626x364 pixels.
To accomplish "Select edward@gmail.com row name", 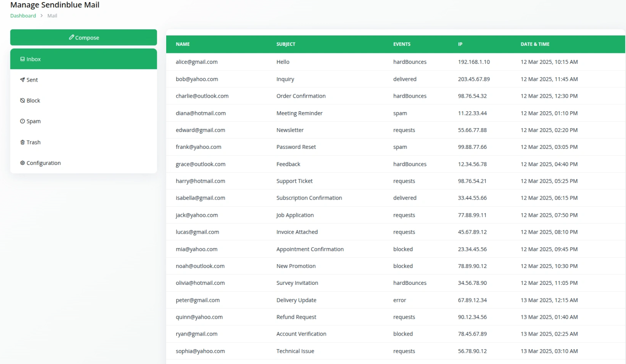I will (x=200, y=130).
